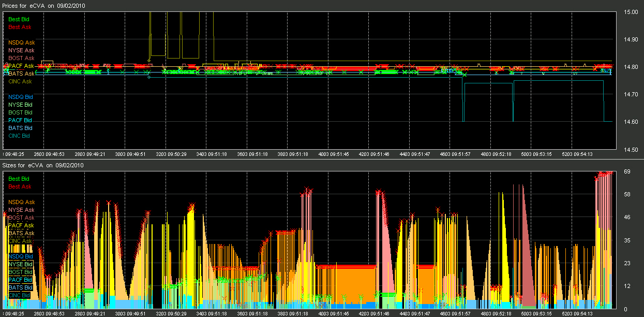
Task: Click 'BOST Bid' in the Sizes legend
Action: [21, 272]
